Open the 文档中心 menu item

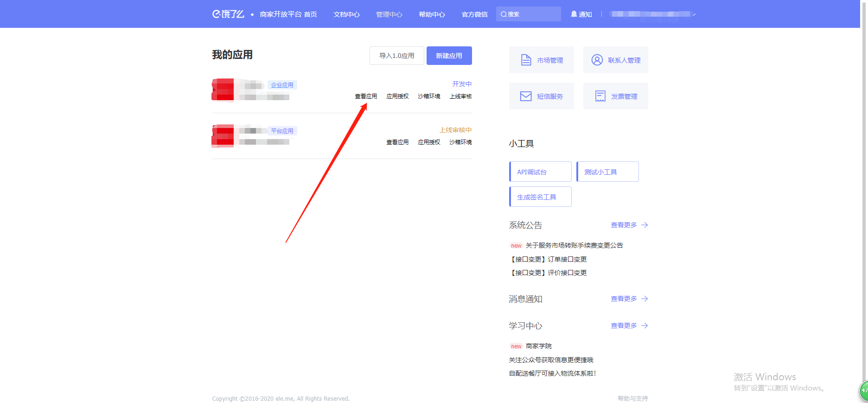346,14
